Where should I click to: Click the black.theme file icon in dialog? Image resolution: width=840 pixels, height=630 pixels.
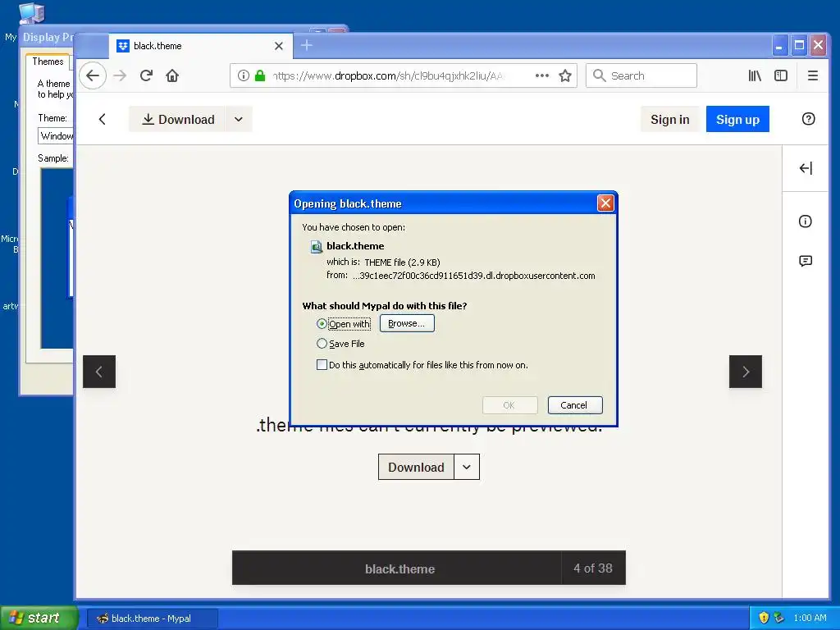coord(317,246)
